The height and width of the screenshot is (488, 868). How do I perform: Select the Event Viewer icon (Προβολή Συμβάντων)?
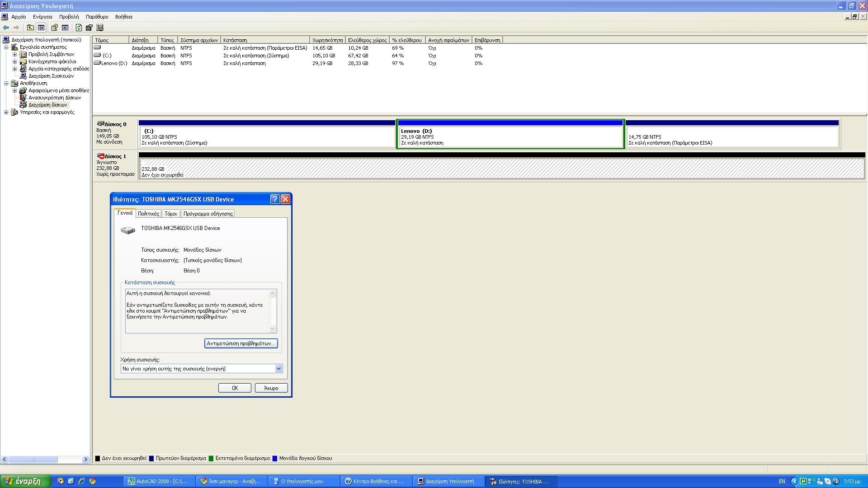point(23,54)
